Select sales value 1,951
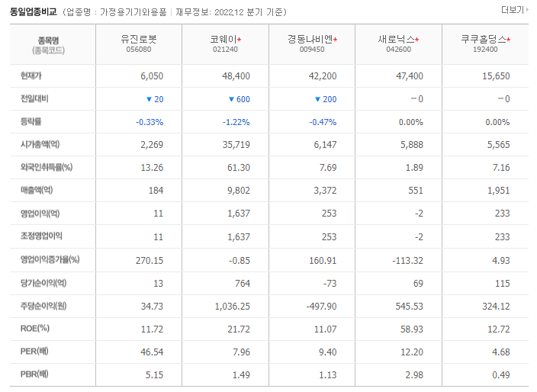 [x=499, y=191]
